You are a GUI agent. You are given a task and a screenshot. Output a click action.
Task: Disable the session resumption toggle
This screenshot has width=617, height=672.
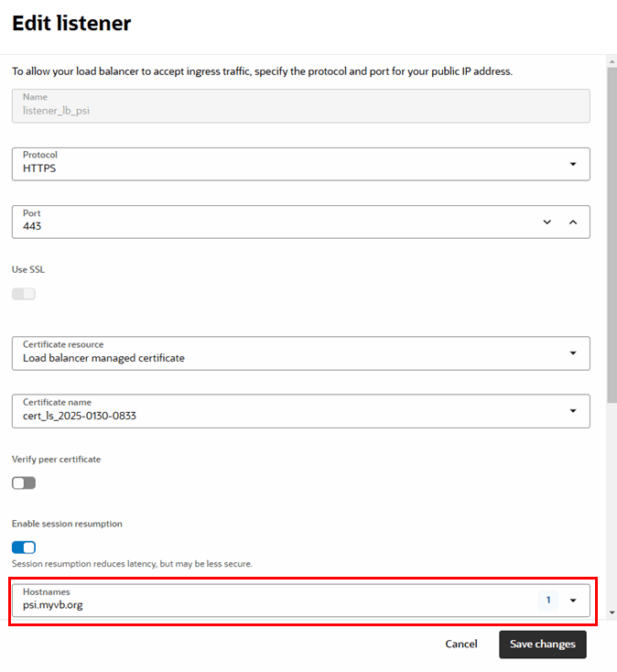[x=24, y=547]
